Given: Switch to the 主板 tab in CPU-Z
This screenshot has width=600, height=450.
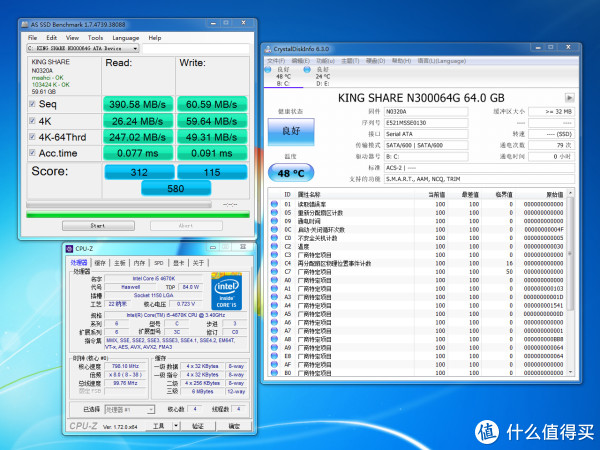Looking at the screenshot, I should click(120, 263).
